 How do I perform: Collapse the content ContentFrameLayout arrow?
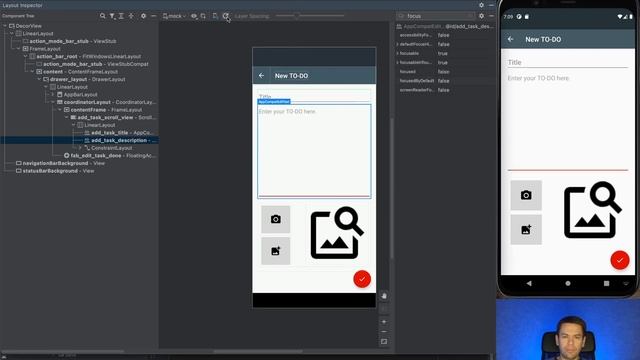click(x=33, y=71)
